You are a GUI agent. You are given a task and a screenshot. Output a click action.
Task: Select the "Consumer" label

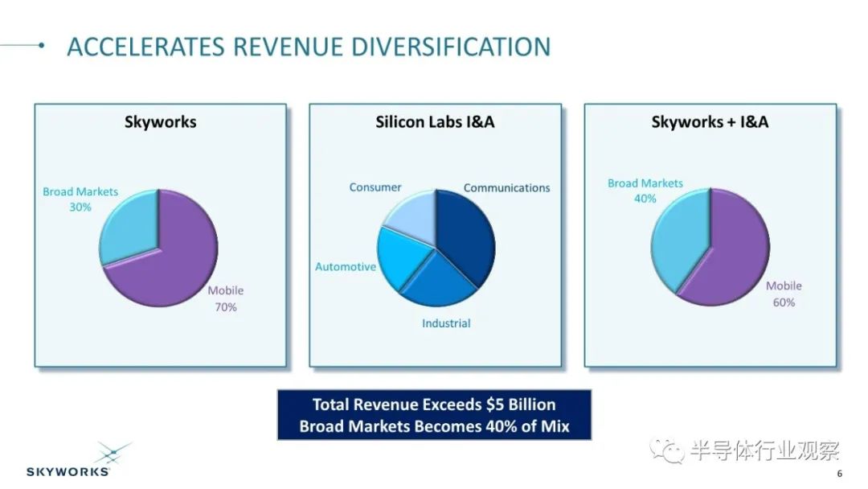click(x=375, y=187)
